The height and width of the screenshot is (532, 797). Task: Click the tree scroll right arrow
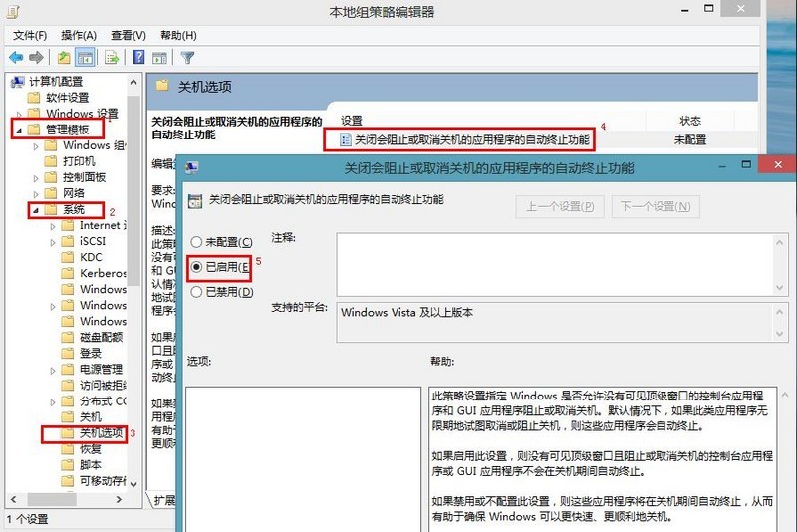119,499
